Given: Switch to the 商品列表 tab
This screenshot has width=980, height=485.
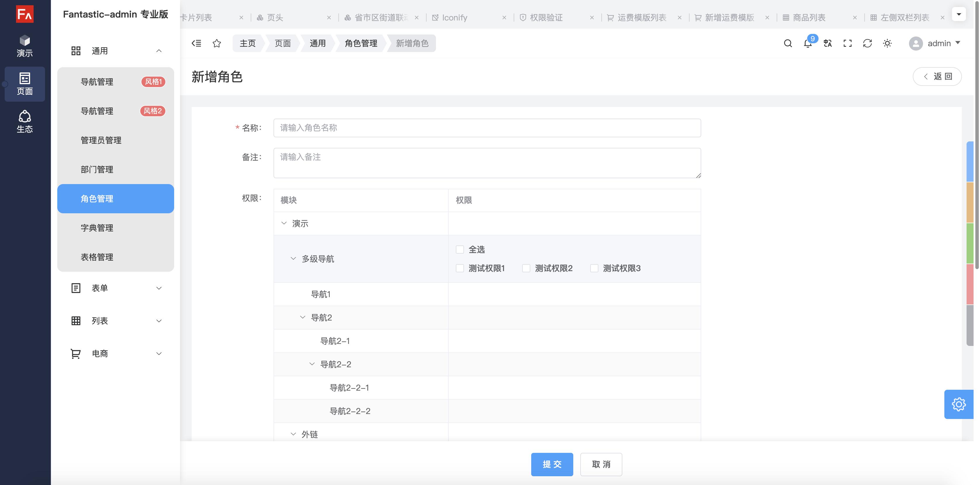Looking at the screenshot, I should click(808, 17).
